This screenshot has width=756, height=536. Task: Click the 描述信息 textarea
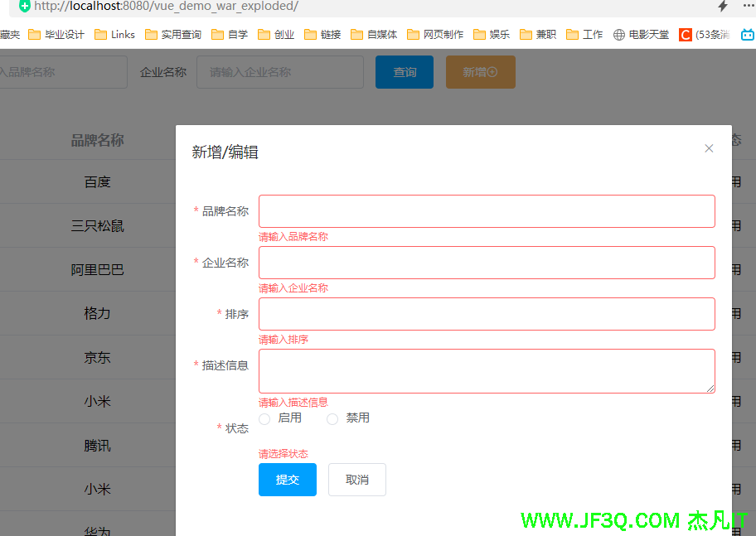(x=487, y=370)
